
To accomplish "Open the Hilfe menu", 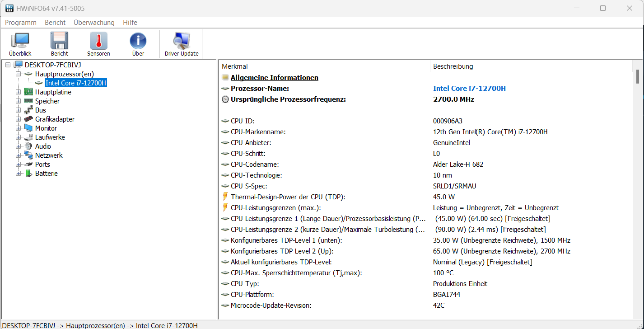I will tap(130, 23).
